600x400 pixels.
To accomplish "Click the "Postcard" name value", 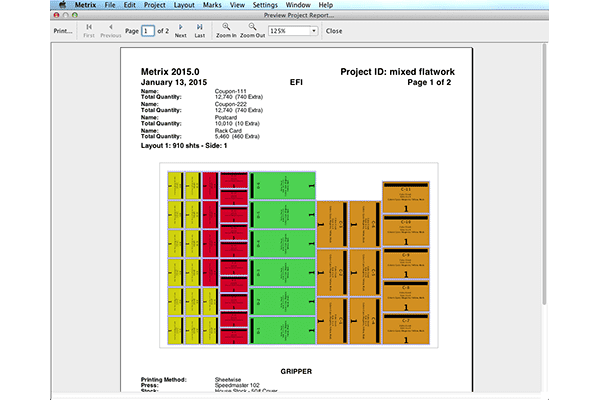I will (226, 118).
